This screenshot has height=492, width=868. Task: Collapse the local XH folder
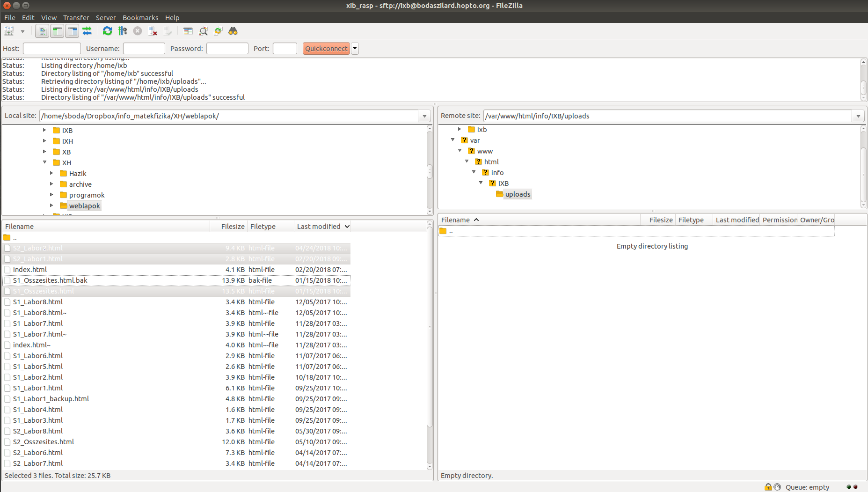pos(44,162)
